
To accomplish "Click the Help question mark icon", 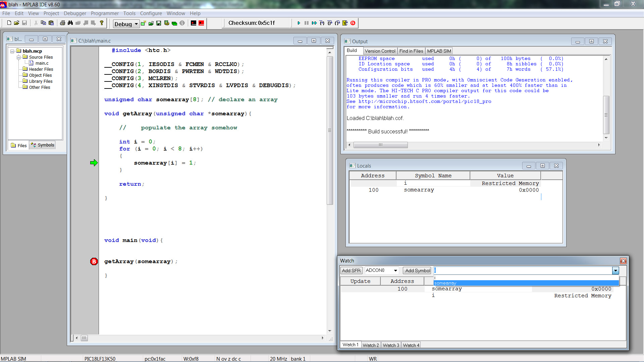I will (x=102, y=23).
